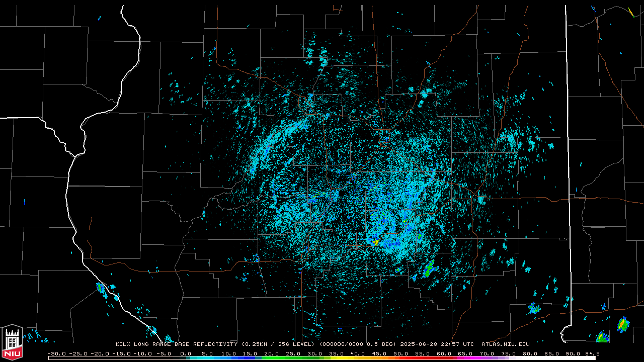The width and height of the screenshot is (644, 362).
Task: Click the black radar site dot at center
Action: tap(342, 193)
